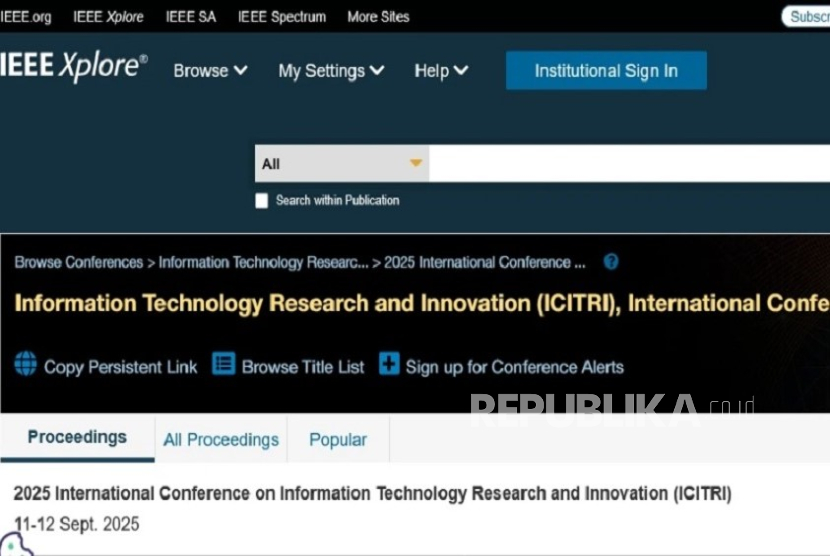Open the IEEE SA site link

[x=191, y=17]
